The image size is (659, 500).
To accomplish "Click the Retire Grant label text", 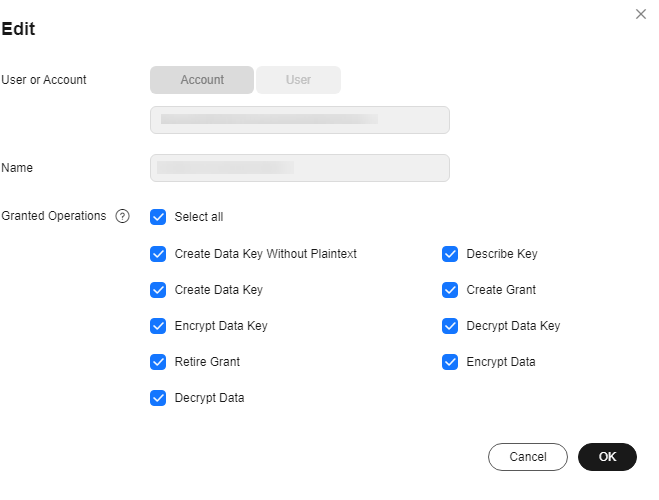I will pyautogui.click(x=207, y=362).
